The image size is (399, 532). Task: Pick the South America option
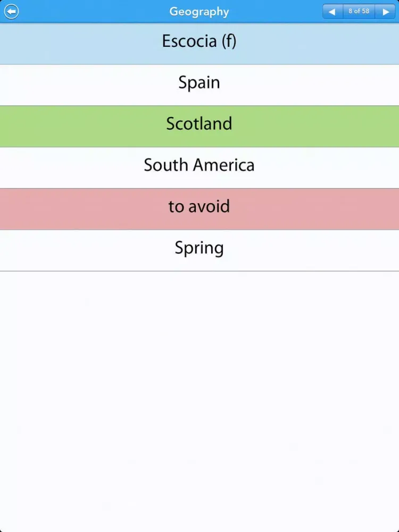[x=199, y=165]
